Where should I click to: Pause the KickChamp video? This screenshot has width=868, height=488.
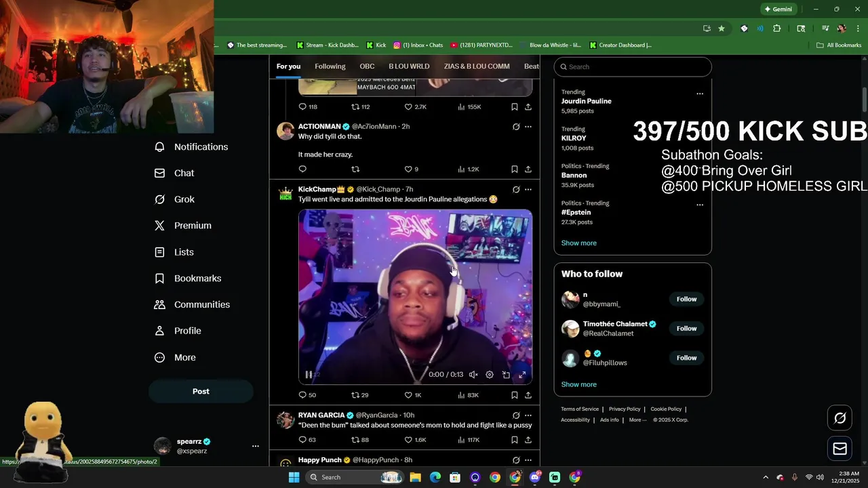[309, 375]
